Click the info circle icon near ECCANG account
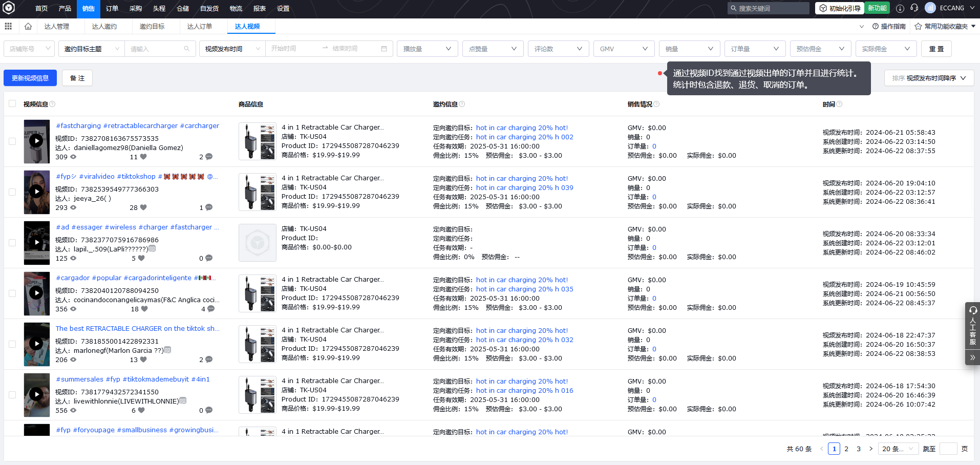 pos(900,8)
